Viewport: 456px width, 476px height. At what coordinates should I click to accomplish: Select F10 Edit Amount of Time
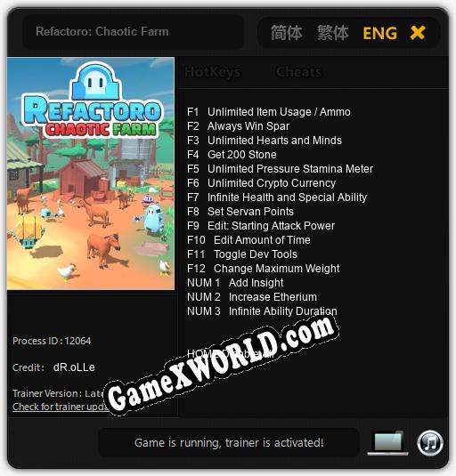(248, 240)
